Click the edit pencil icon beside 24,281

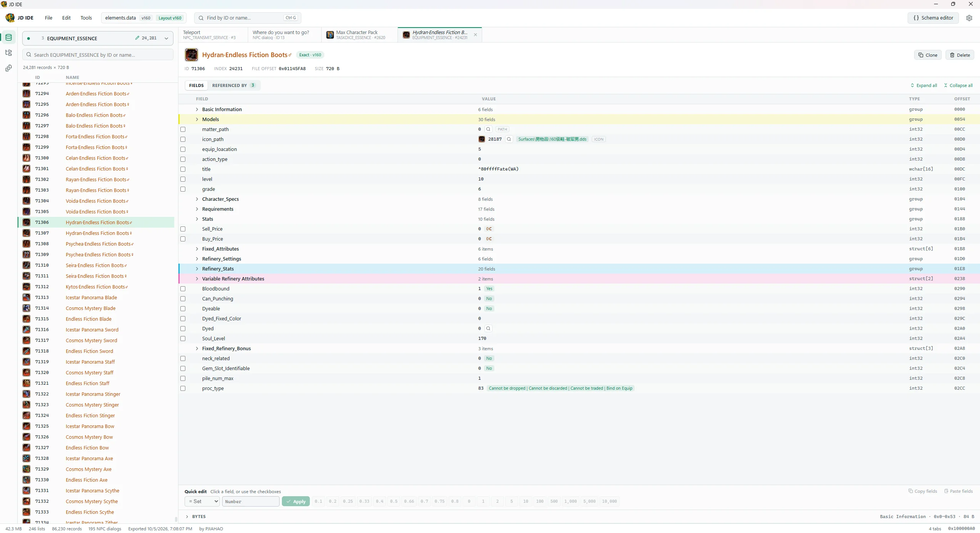click(137, 38)
